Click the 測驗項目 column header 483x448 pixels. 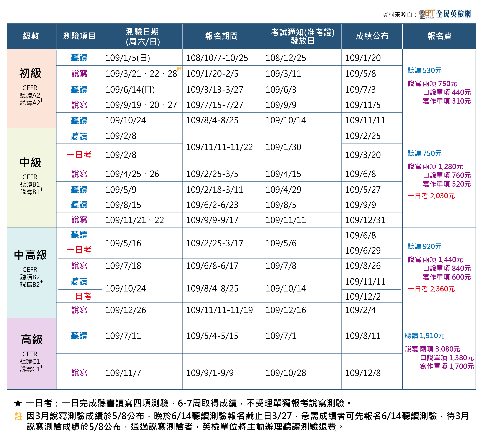[x=79, y=36]
